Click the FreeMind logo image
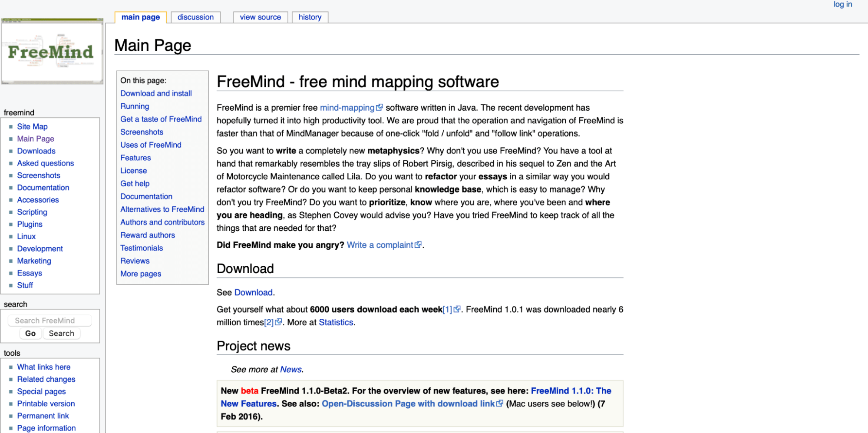 (x=52, y=51)
